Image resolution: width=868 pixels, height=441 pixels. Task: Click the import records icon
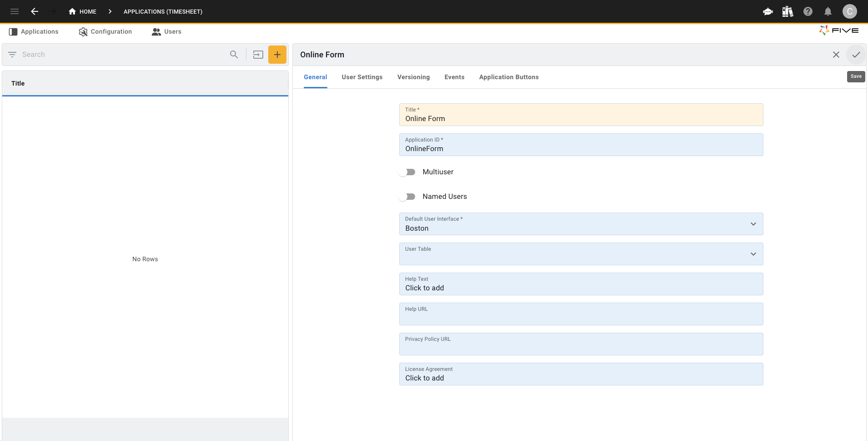(x=258, y=54)
